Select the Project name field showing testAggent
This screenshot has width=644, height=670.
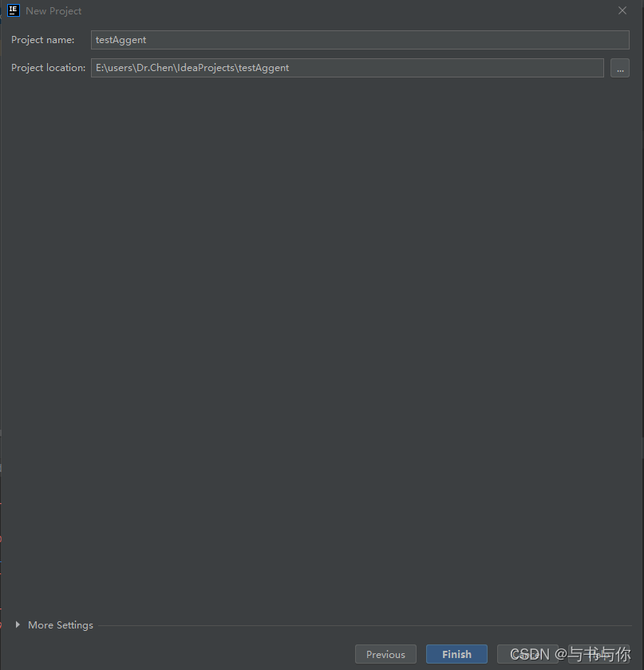(359, 40)
